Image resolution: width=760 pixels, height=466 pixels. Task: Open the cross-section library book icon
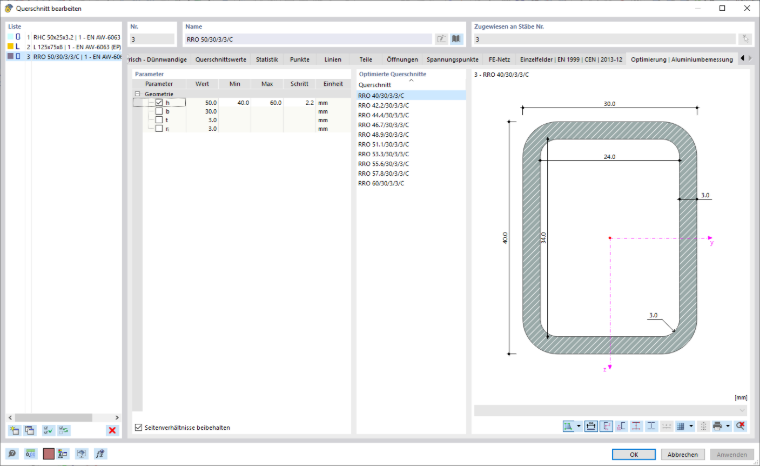456,39
